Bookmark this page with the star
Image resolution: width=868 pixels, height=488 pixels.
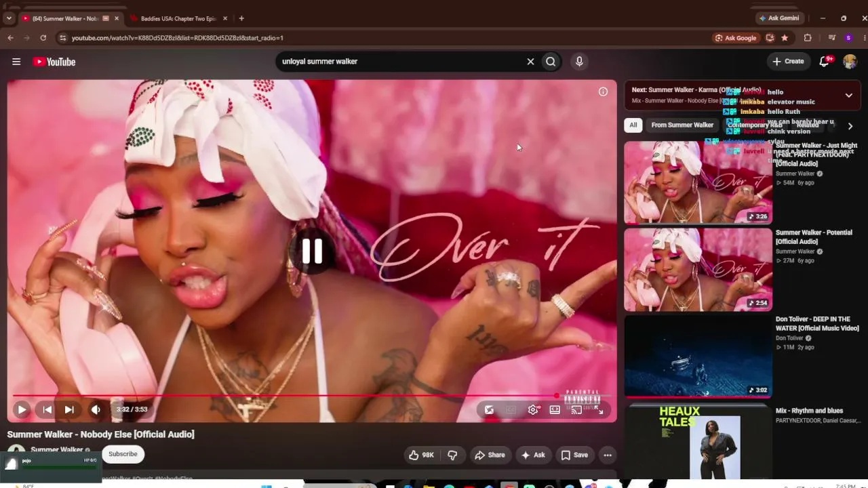click(785, 38)
